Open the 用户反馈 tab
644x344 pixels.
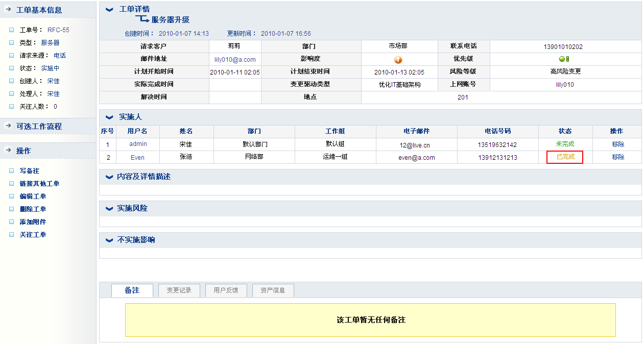point(226,290)
